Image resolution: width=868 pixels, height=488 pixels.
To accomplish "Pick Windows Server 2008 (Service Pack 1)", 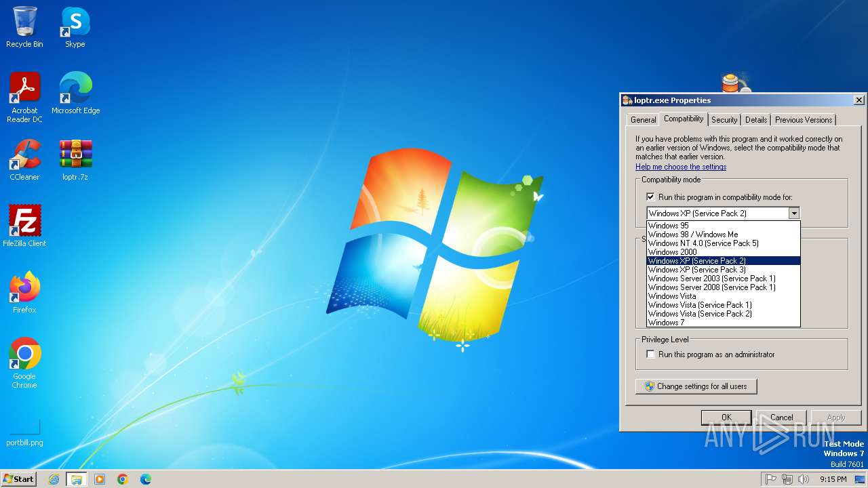I will pos(724,287).
